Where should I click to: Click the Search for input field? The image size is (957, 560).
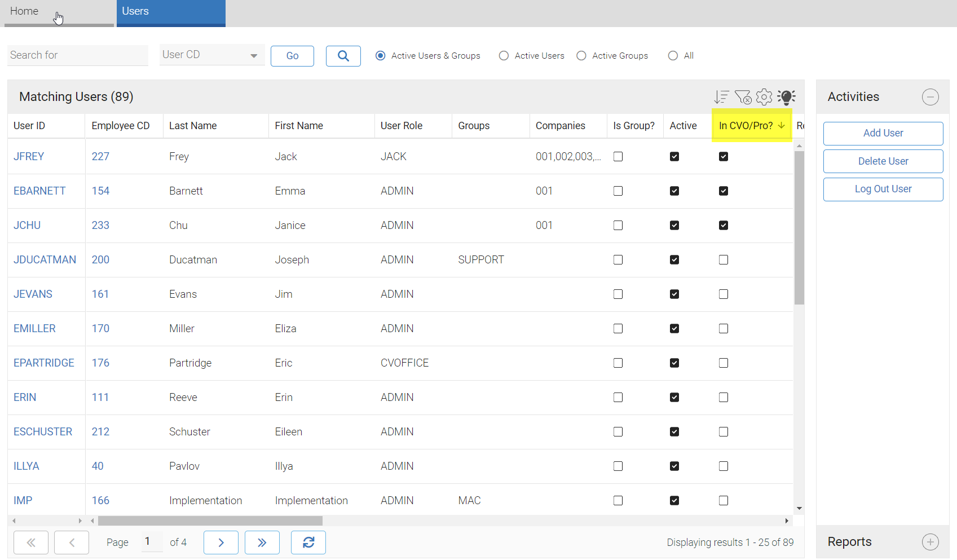(78, 55)
